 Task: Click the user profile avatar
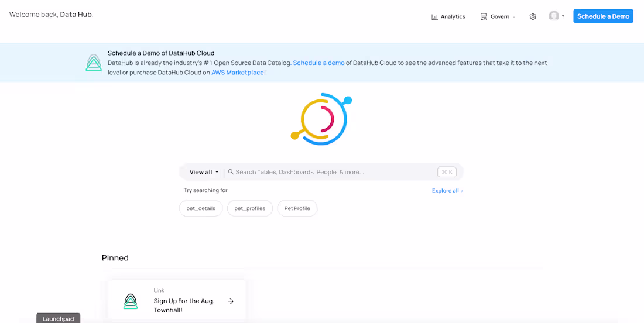pyautogui.click(x=553, y=16)
